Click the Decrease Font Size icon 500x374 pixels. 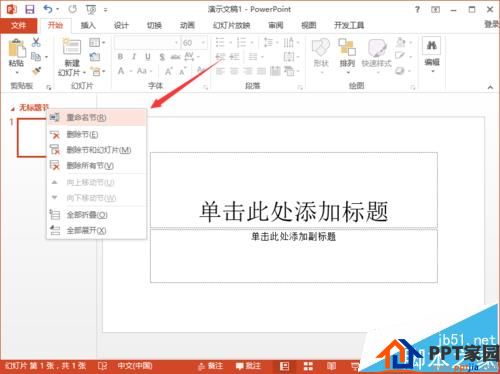[x=182, y=71]
